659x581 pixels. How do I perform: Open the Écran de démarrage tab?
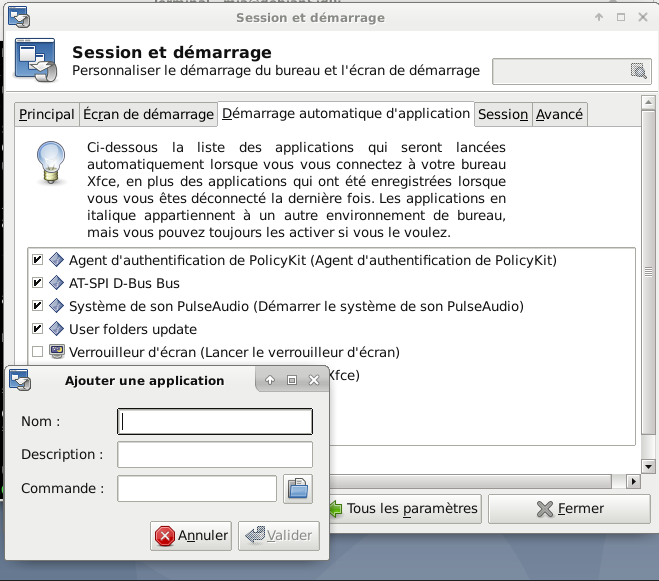click(x=148, y=114)
